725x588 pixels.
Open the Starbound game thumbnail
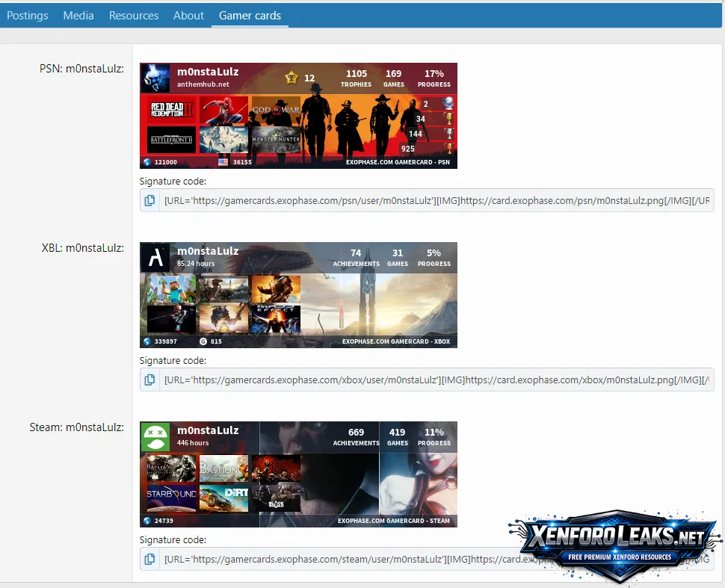tap(171, 498)
